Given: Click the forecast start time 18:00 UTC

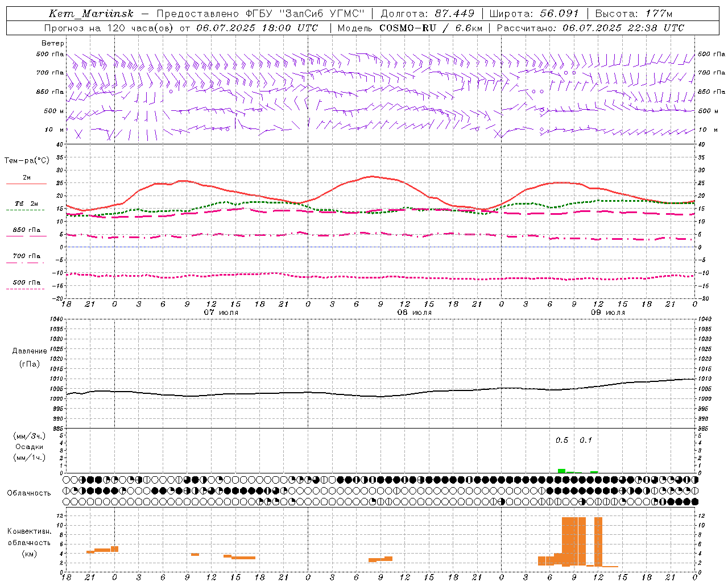Looking at the screenshot, I should coord(290,28).
